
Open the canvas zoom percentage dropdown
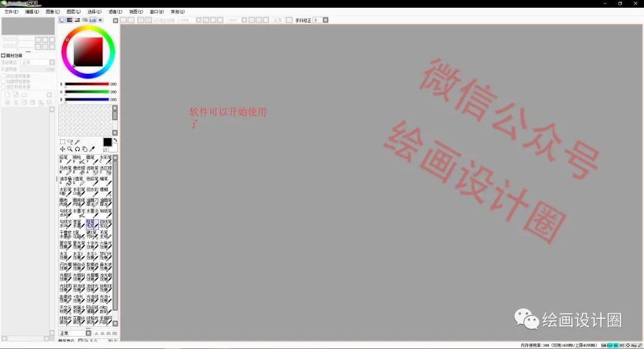pyautogui.click(x=199, y=20)
